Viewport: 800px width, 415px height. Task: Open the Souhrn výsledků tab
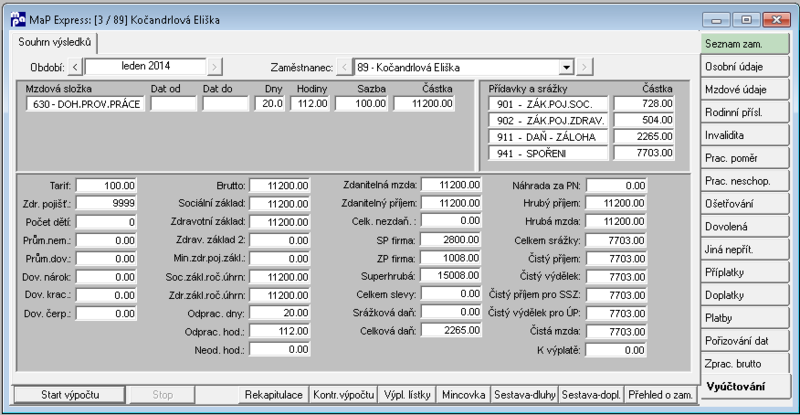54,42
